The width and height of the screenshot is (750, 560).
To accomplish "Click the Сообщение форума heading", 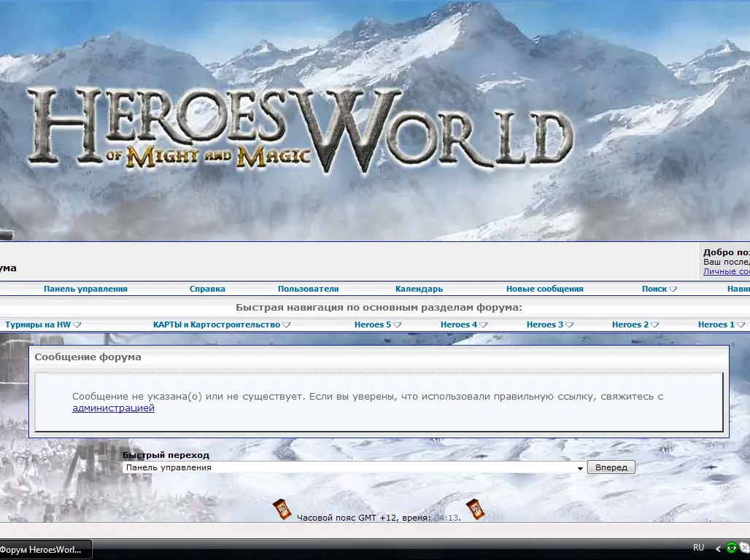I will (x=88, y=357).
